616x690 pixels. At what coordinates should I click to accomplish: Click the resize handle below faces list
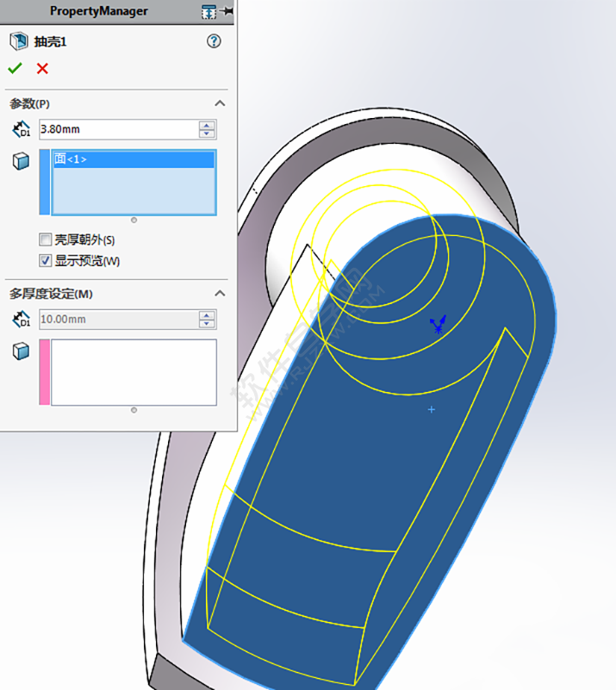point(134,220)
